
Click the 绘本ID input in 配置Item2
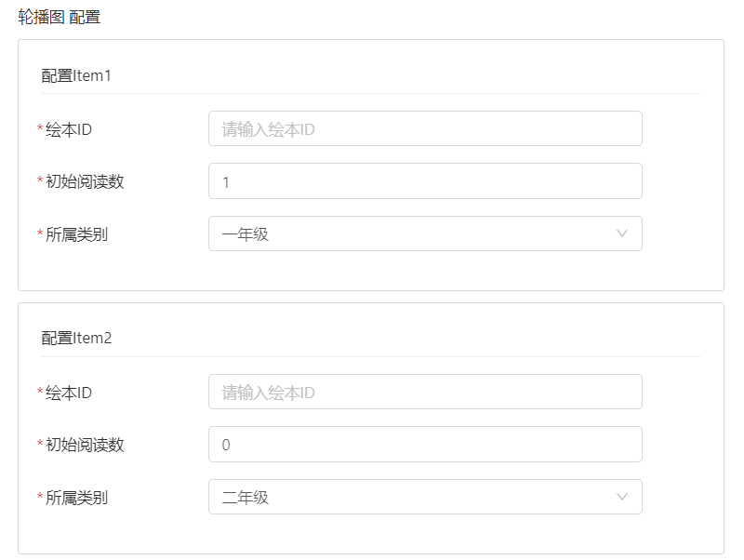pyautogui.click(x=425, y=393)
